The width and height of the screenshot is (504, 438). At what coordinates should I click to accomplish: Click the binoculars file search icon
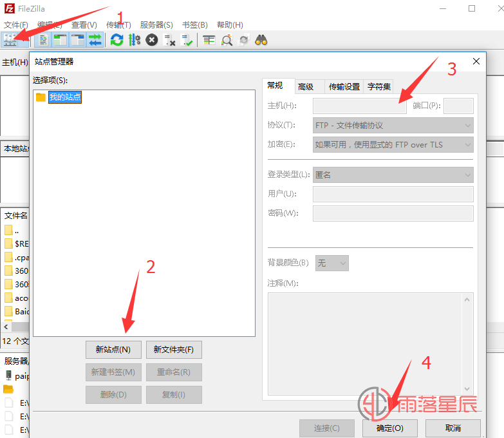[261, 40]
